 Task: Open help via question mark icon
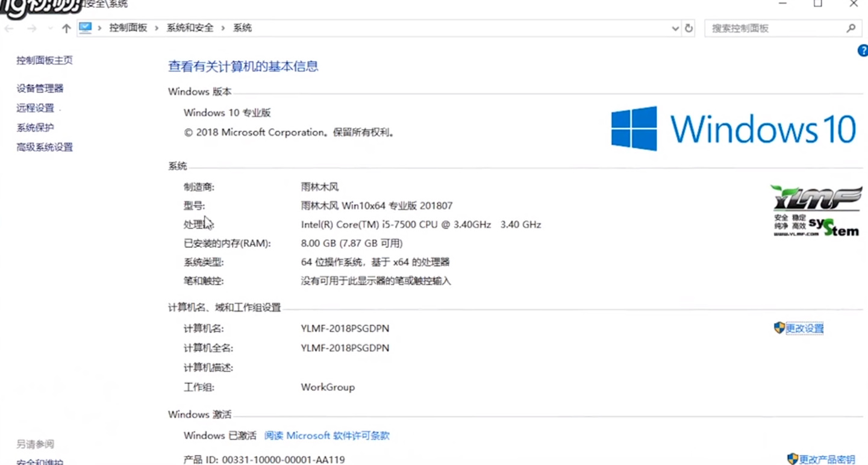click(x=863, y=51)
